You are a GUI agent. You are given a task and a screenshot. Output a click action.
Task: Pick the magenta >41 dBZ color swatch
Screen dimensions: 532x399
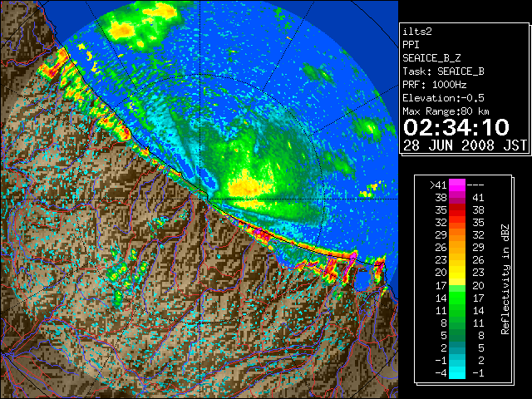pyautogui.click(x=457, y=185)
